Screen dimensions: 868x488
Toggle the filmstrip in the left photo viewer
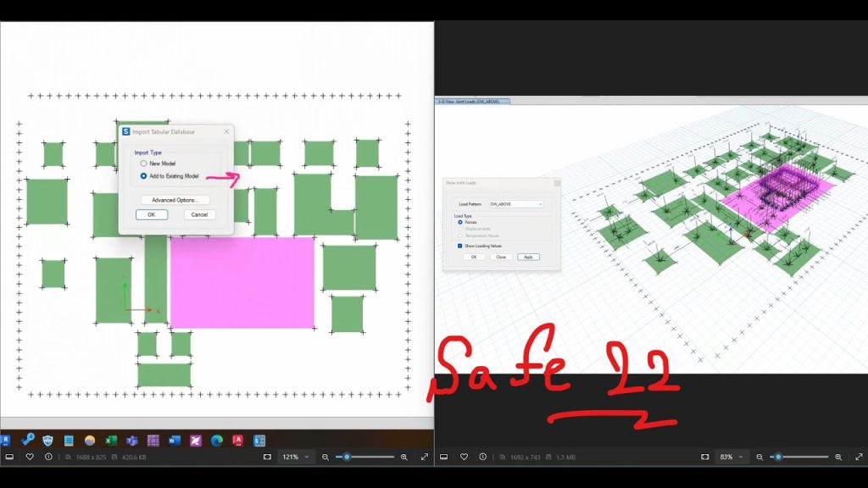pyautogui.click(x=9, y=457)
